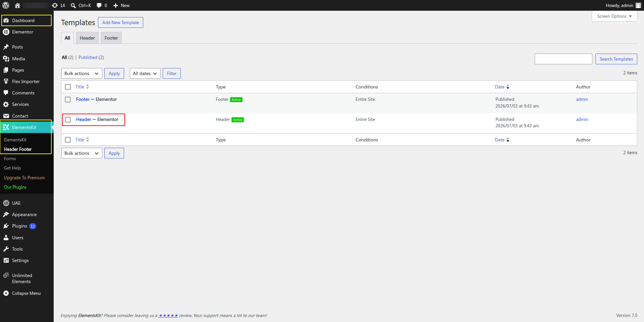Sort by Date in table footer
The height and width of the screenshot is (322, 644).
click(502, 140)
